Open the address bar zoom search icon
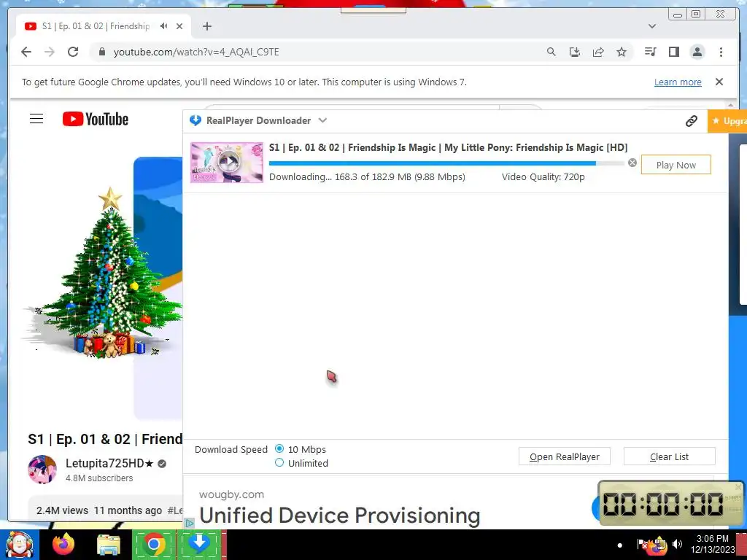The image size is (747, 560). pos(551,52)
